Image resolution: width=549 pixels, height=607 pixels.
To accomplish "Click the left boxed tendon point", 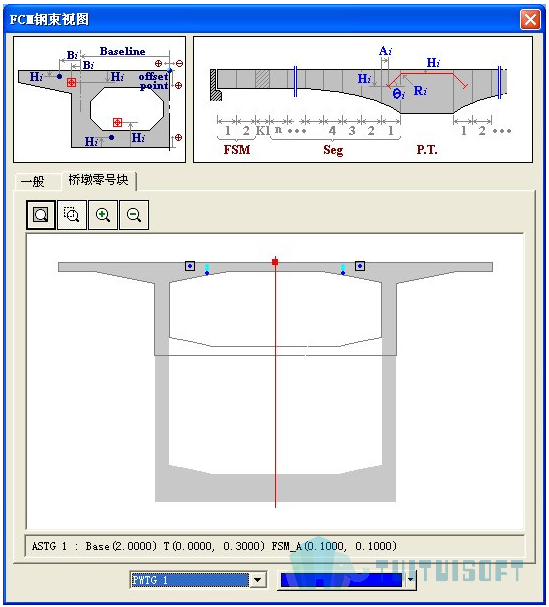I will [190, 266].
